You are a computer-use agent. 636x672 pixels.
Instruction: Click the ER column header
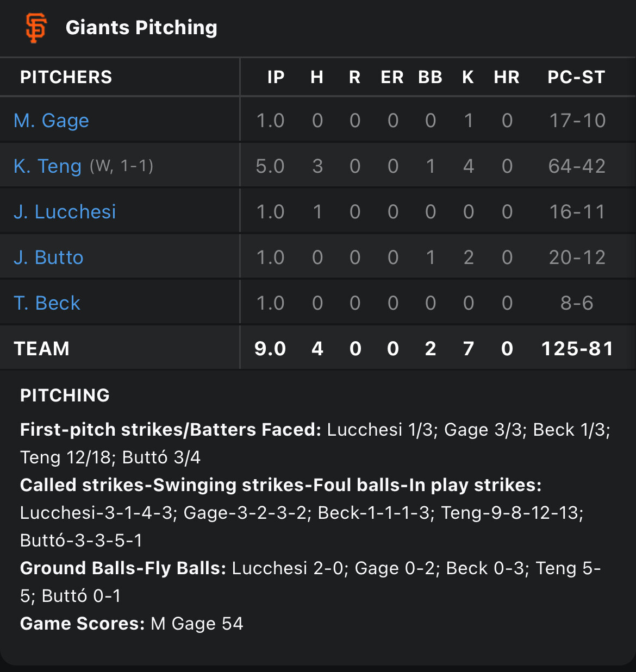(392, 77)
